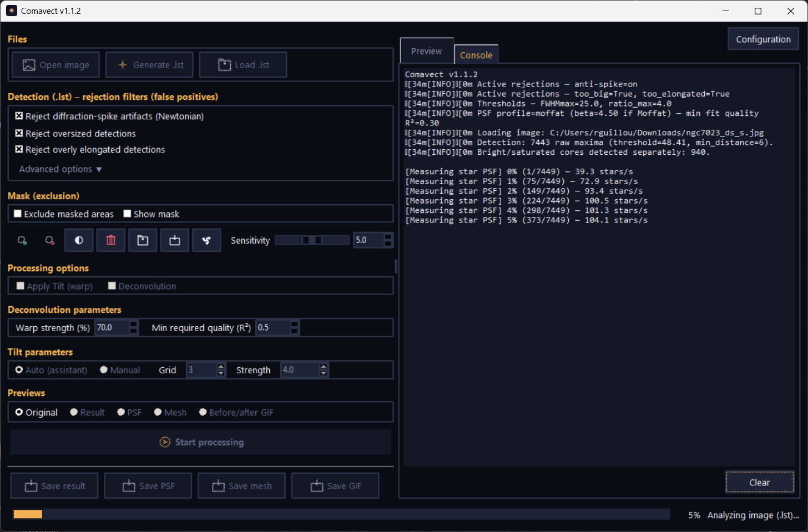Save the result image
Screen dimensions: 808x532
click(x=54, y=486)
